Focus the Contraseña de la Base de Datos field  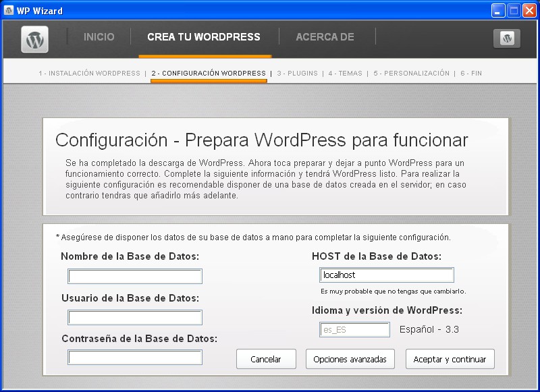point(135,358)
